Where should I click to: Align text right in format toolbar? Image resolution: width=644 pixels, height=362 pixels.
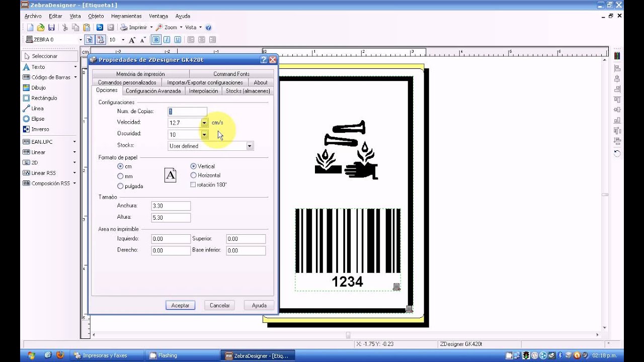212,40
